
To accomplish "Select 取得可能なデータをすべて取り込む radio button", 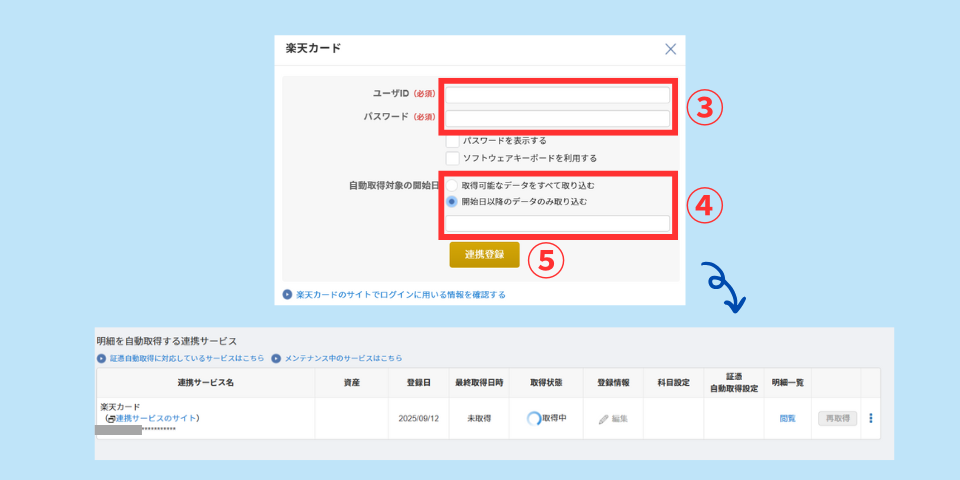I will 453,185.
